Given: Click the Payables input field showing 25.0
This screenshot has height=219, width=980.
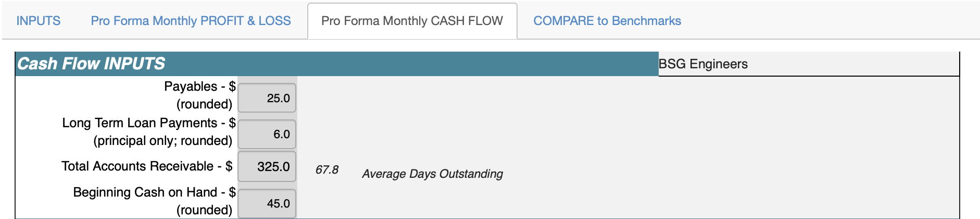Looking at the screenshot, I should [267, 98].
